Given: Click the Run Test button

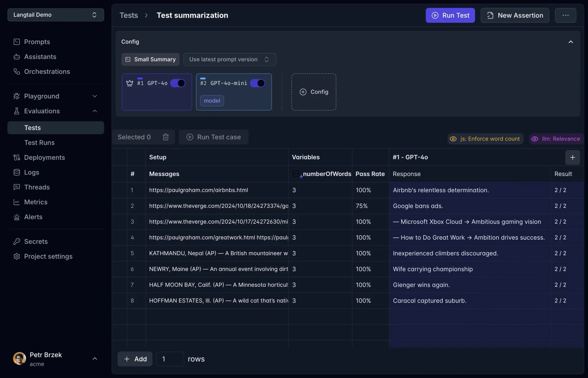Looking at the screenshot, I should tap(450, 15).
